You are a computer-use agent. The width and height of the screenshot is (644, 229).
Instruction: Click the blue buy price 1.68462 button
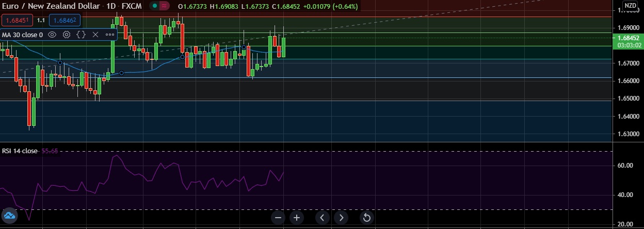(x=65, y=20)
